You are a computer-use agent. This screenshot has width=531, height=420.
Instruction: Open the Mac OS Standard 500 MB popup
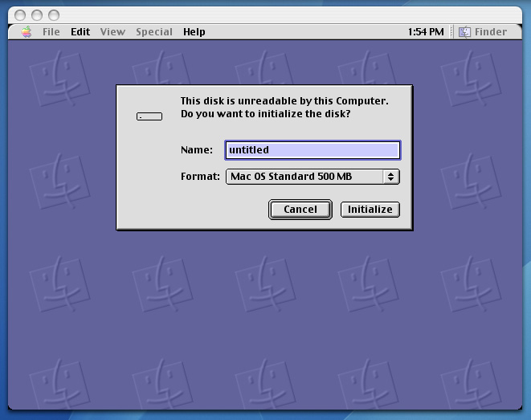click(305, 177)
